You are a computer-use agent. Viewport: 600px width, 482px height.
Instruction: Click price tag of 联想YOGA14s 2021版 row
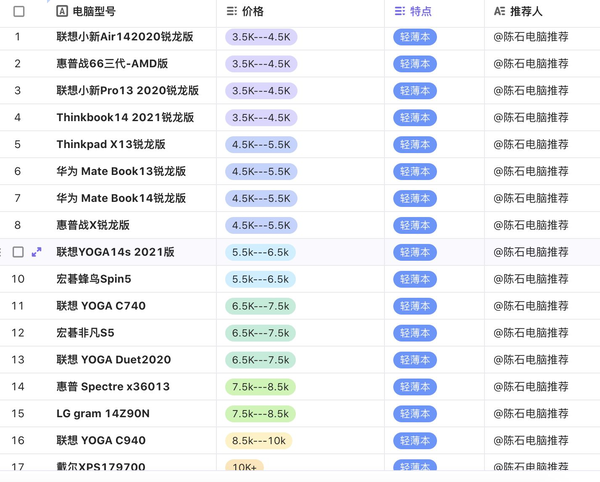tap(261, 252)
